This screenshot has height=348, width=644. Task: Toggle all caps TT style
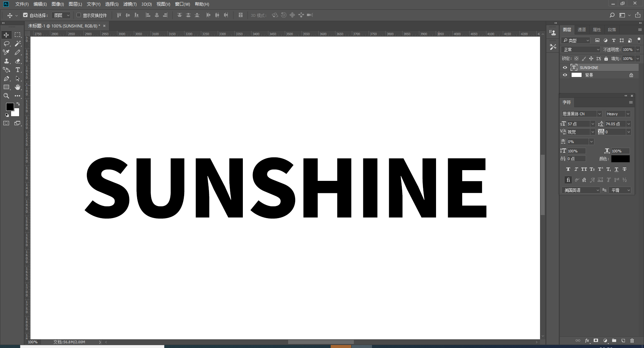point(584,169)
